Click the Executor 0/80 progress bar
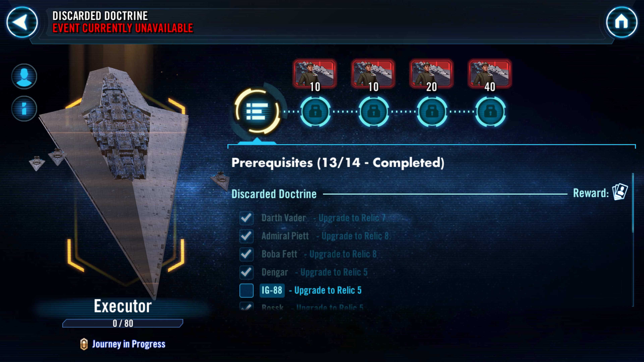 (x=123, y=323)
